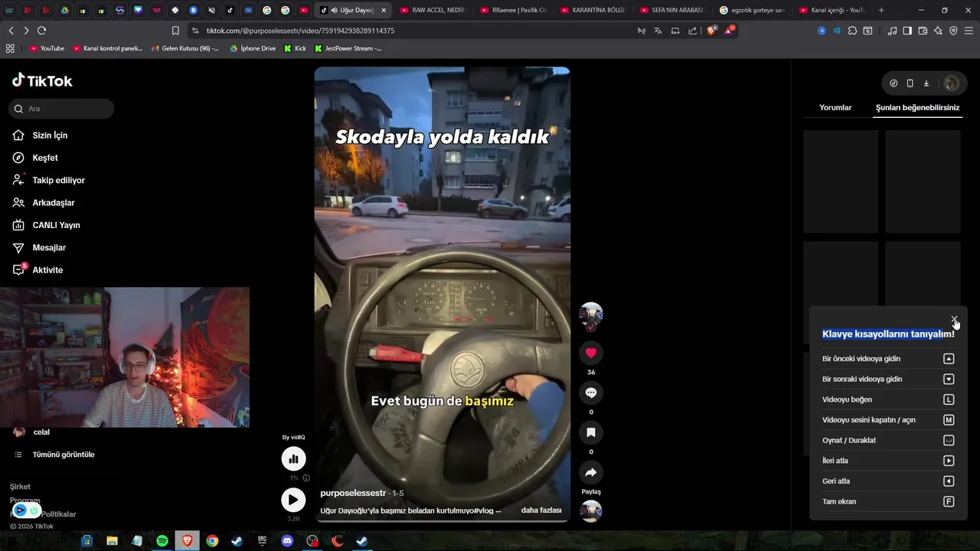Open Chrome from the taskbar
Screen dimensions: 980x551
tap(212, 541)
